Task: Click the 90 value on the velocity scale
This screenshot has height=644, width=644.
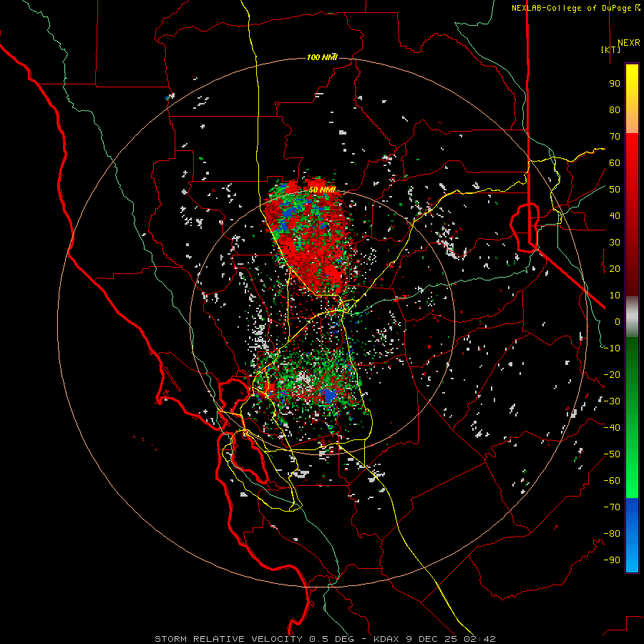Action: 615,84
